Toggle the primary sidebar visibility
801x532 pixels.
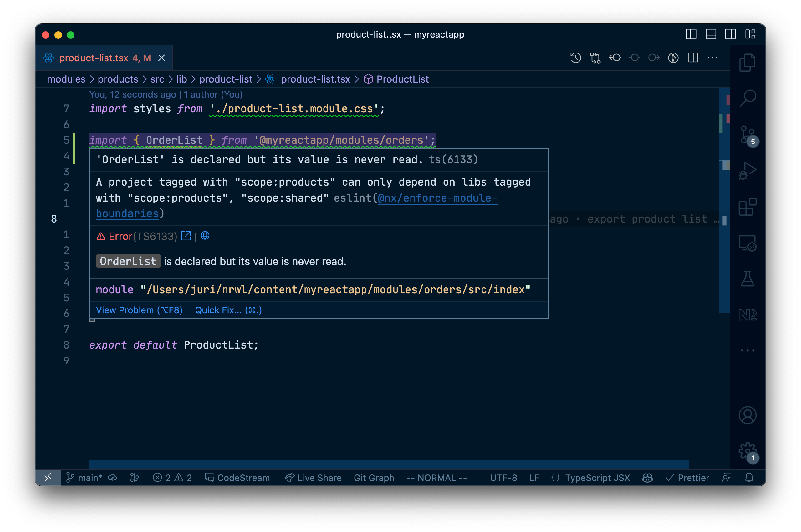pos(691,34)
